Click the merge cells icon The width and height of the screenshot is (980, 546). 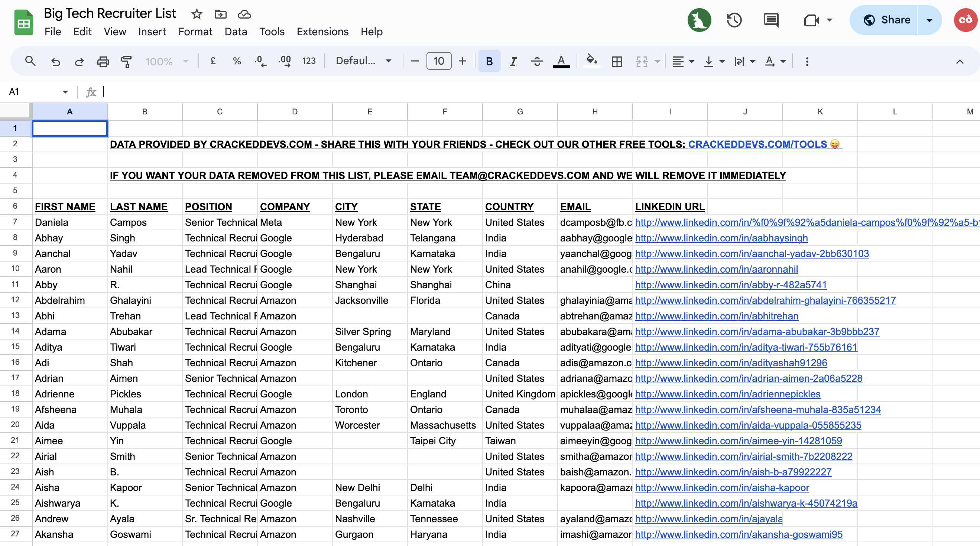pos(642,61)
